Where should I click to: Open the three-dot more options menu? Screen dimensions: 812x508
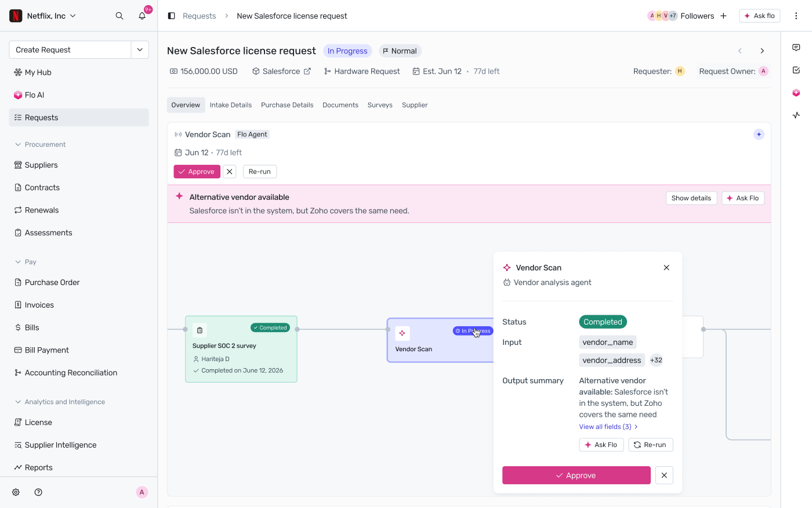click(796, 16)
